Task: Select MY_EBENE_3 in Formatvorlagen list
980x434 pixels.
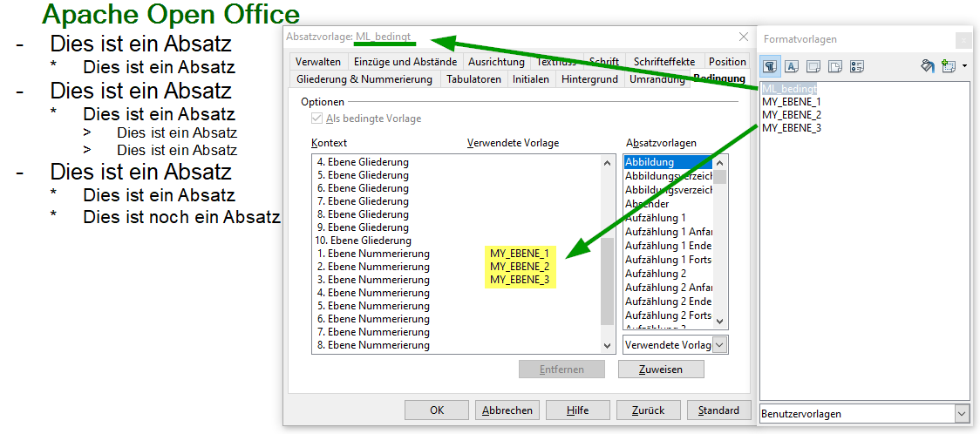Action: 792,127
